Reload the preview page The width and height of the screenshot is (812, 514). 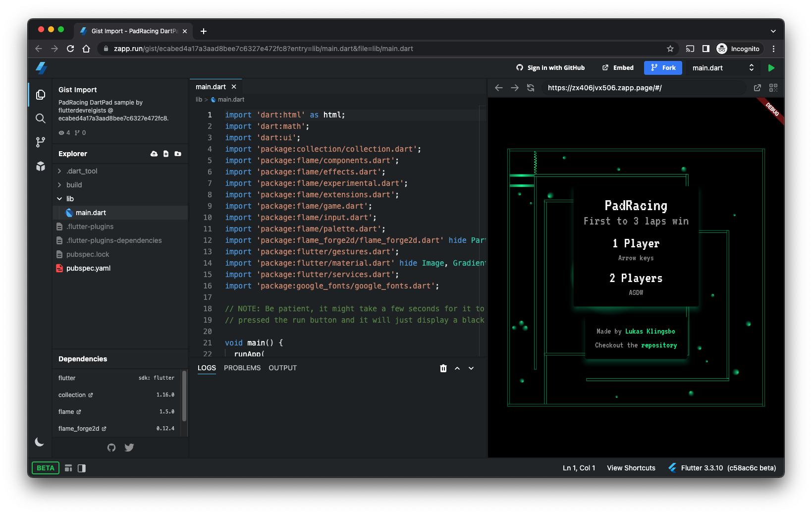click(x=531, y=88)
